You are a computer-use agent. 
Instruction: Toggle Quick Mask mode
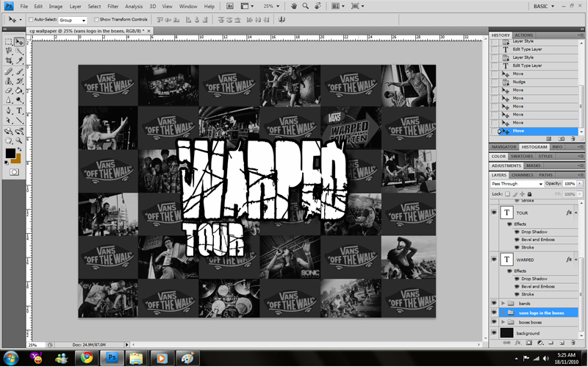coord(14,172)
